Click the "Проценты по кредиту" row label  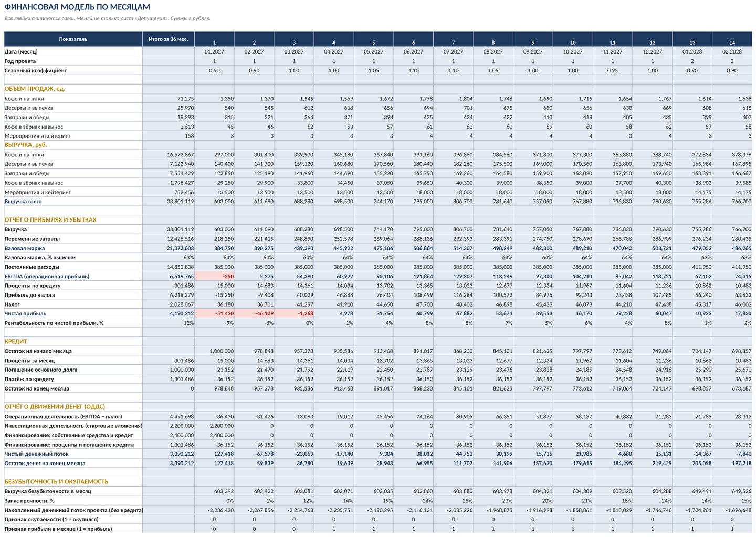point(33,286)
